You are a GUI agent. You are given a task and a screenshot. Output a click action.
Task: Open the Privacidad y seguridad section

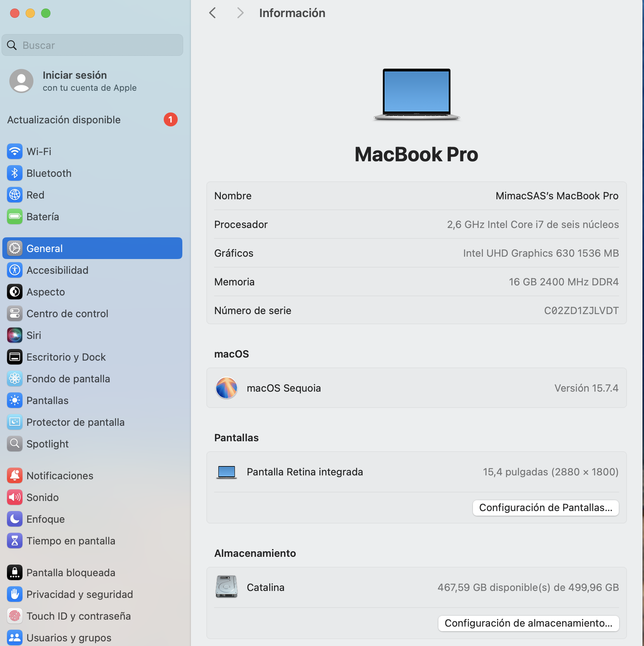pyautogui.click(x=80, y=594)
